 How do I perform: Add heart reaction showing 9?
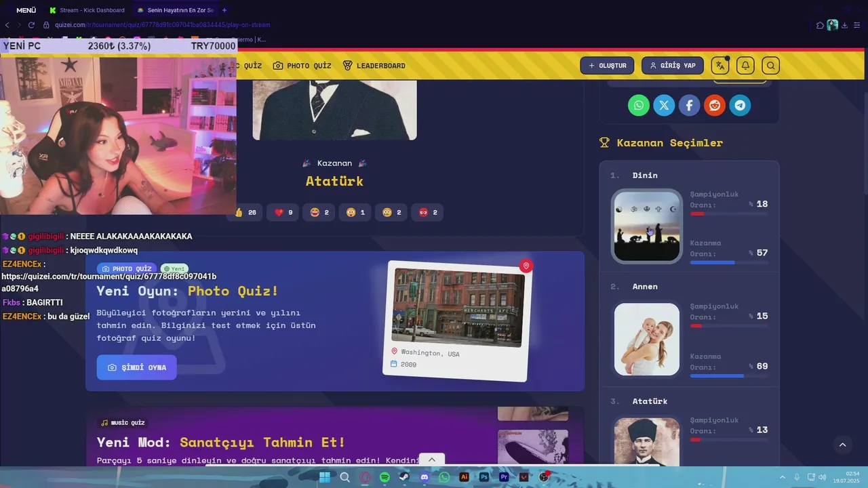tap(283, 212)
